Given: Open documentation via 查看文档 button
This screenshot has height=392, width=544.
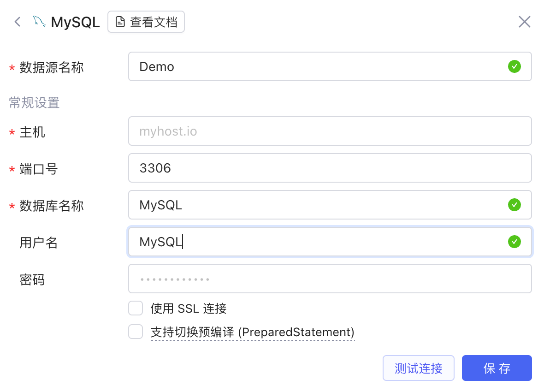Looking at the screenshot, I should [146, 22].
